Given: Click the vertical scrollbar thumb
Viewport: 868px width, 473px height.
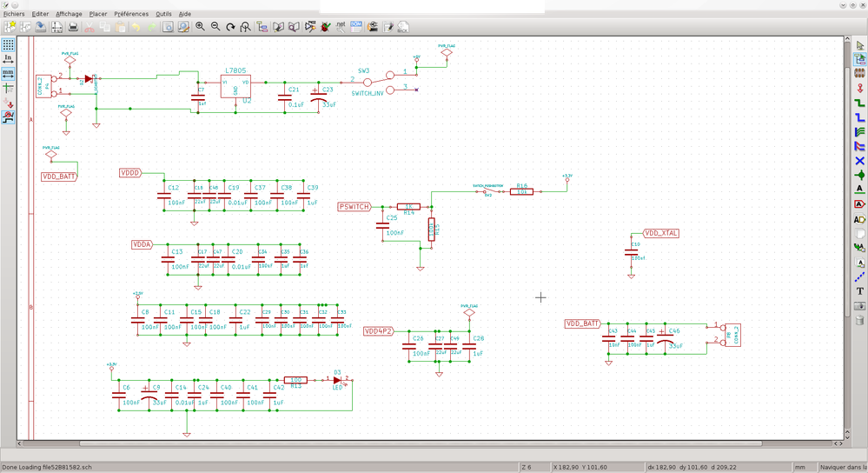Looking at the screenshot, I should 847,191.
